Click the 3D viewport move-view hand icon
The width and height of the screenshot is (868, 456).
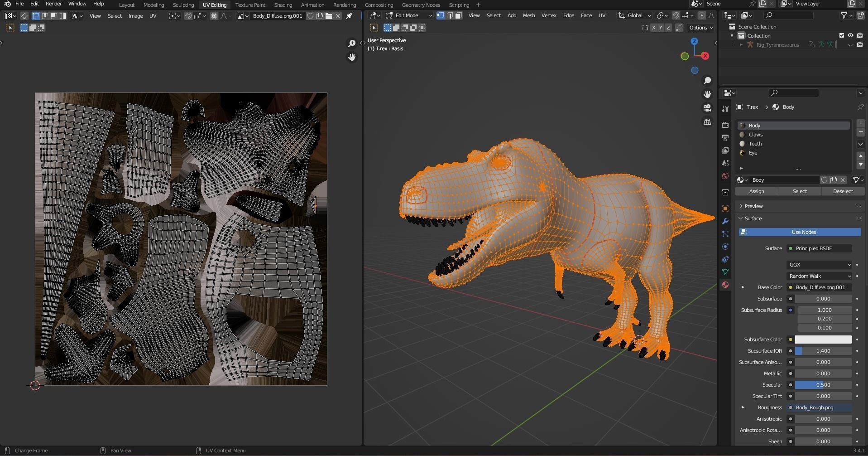pos(707,94)
